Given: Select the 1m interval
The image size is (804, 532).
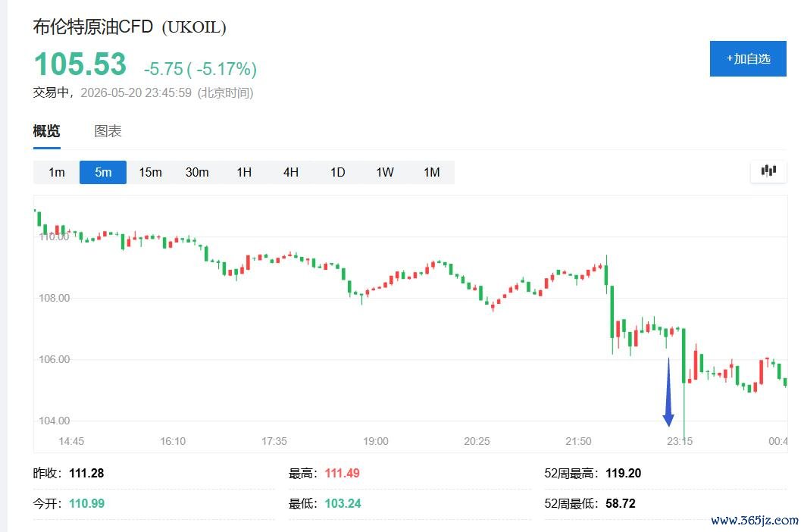Looking at the screenshot, I should (56, 172).
